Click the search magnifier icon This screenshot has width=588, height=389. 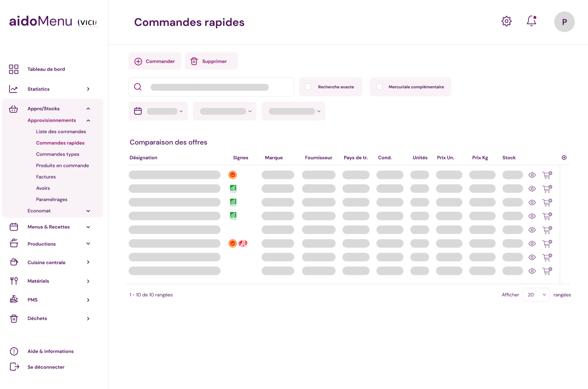tap(138, 87)
